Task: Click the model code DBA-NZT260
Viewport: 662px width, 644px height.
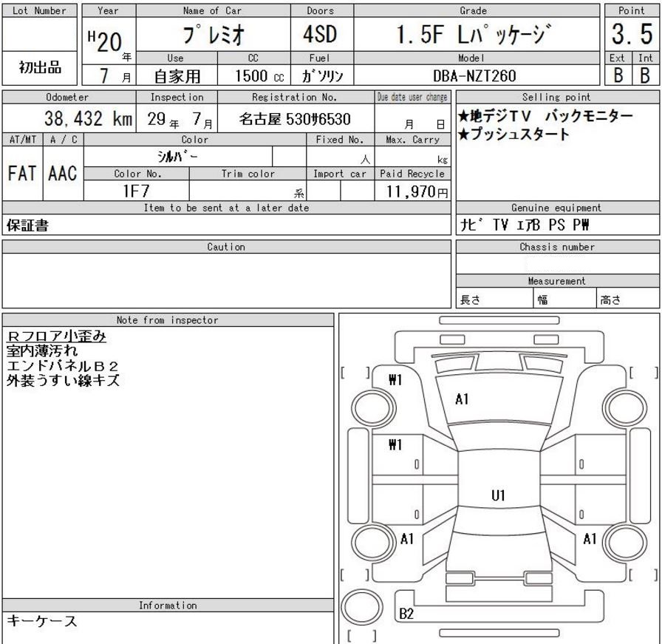Action: 474,75
